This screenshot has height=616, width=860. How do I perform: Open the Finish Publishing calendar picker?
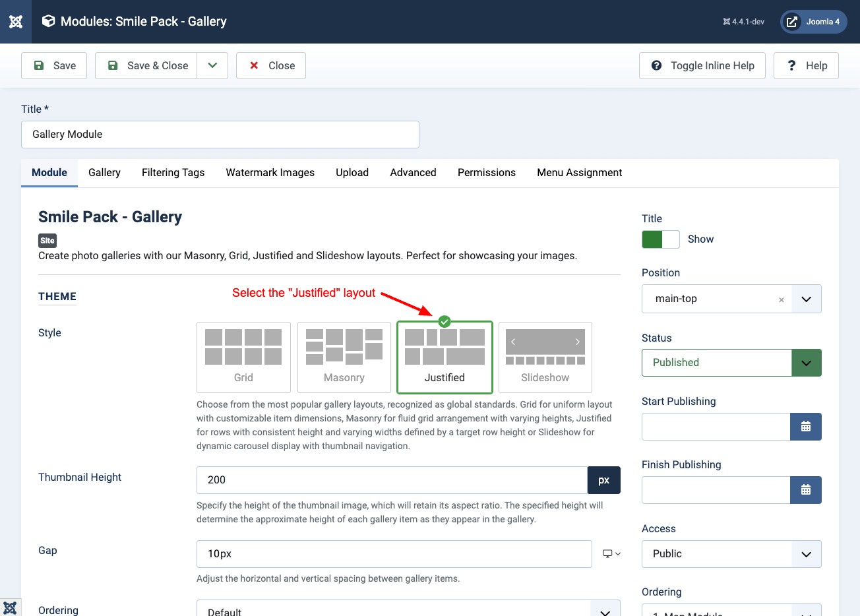click(806, 490)
